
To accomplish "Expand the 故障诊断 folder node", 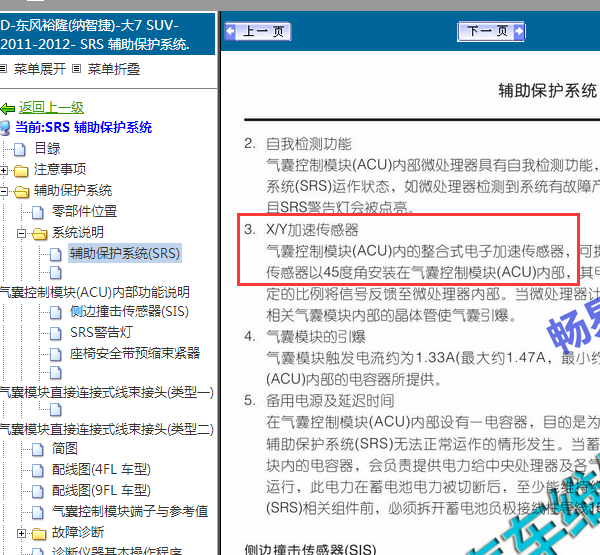I will pyautogui.click(x=22, y=533).
